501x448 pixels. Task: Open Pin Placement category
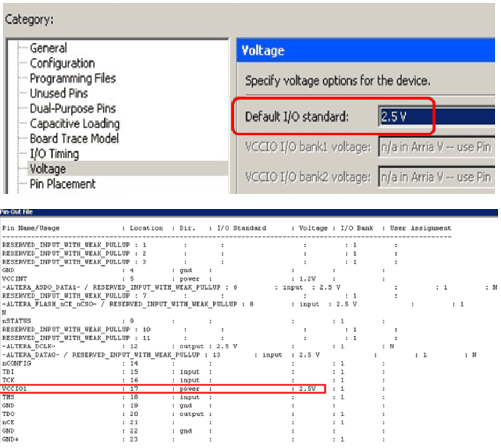pos(62,184)
